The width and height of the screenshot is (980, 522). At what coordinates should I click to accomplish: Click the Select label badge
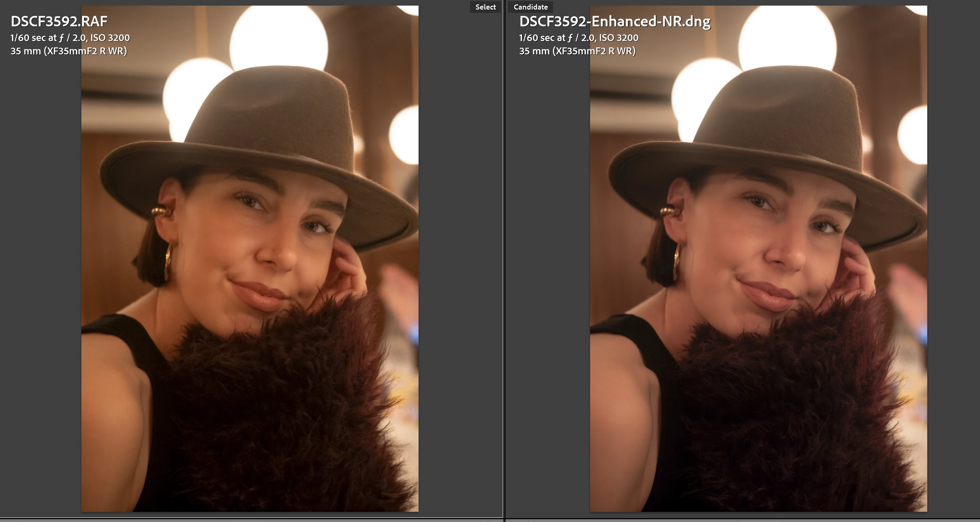[x=485, y=7]
